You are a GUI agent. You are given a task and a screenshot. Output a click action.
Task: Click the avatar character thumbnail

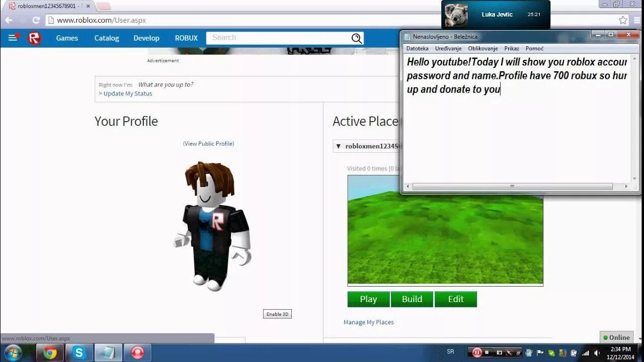pos(212,226)
